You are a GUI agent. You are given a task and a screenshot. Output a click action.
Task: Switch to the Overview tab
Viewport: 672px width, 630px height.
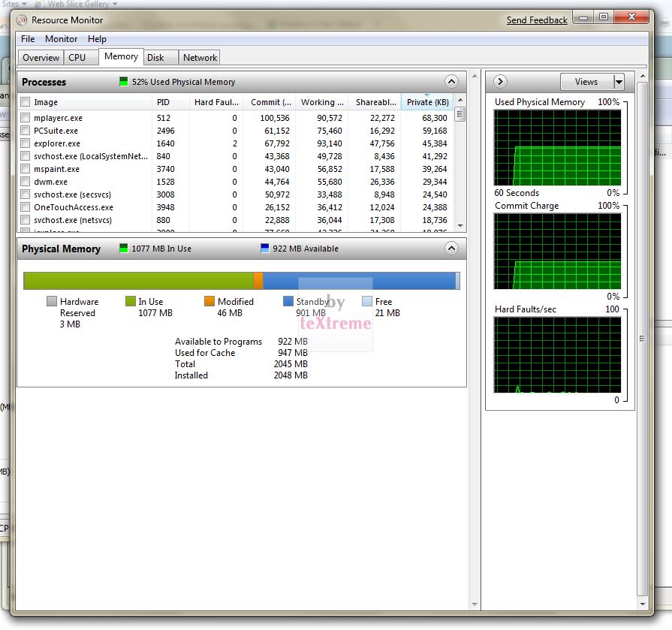(41, 57)
